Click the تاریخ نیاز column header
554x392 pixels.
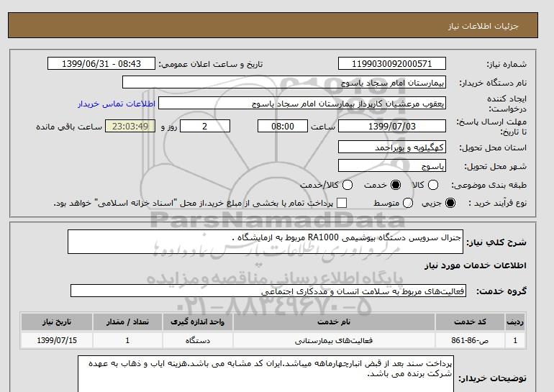[57, 322]
